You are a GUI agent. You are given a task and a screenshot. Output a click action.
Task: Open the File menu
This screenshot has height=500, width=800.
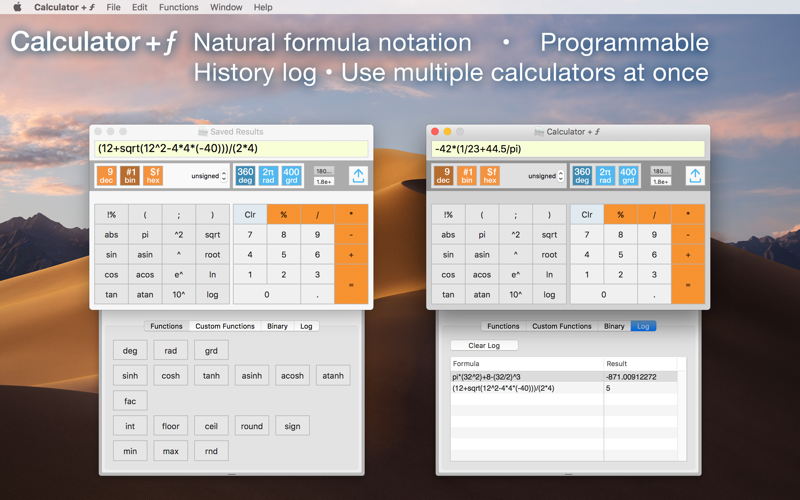point(113,7)
